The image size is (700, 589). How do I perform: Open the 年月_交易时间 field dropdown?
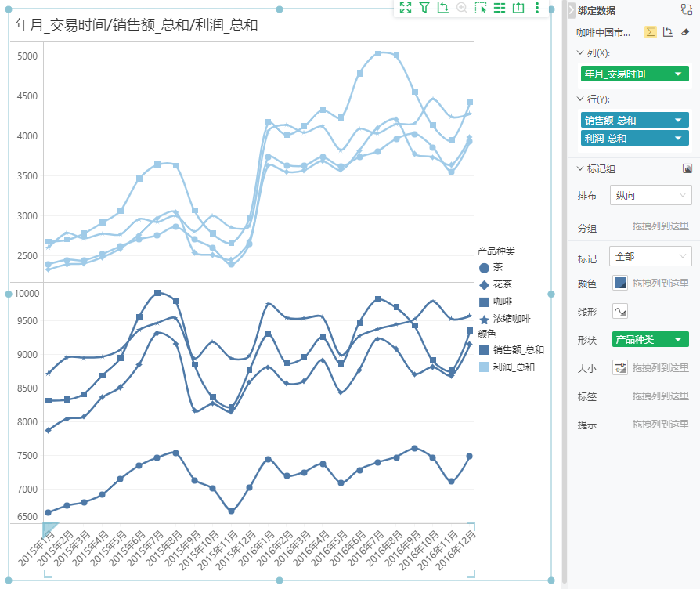[678, 74]
